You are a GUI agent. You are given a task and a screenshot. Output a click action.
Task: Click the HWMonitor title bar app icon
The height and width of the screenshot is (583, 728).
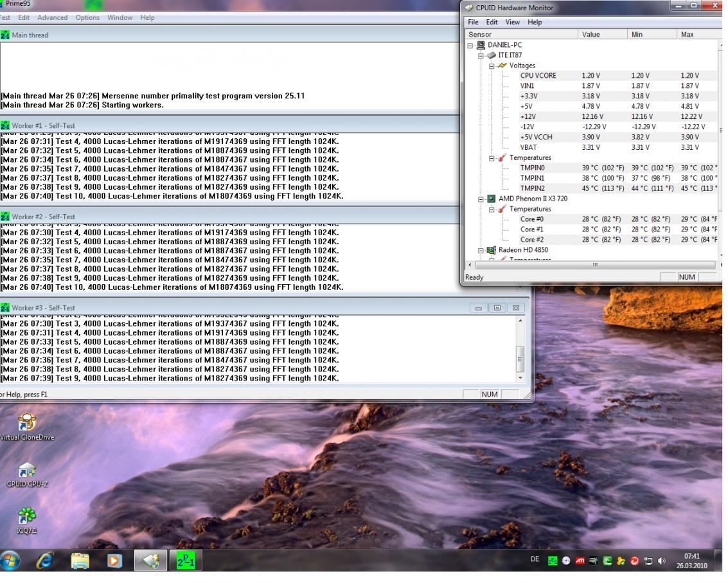point(469,8)
